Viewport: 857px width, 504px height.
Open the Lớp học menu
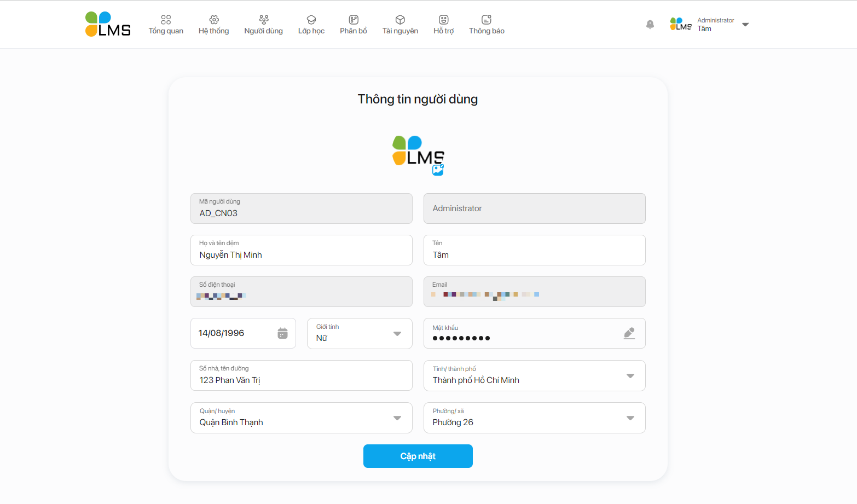[x=311, y=25]
